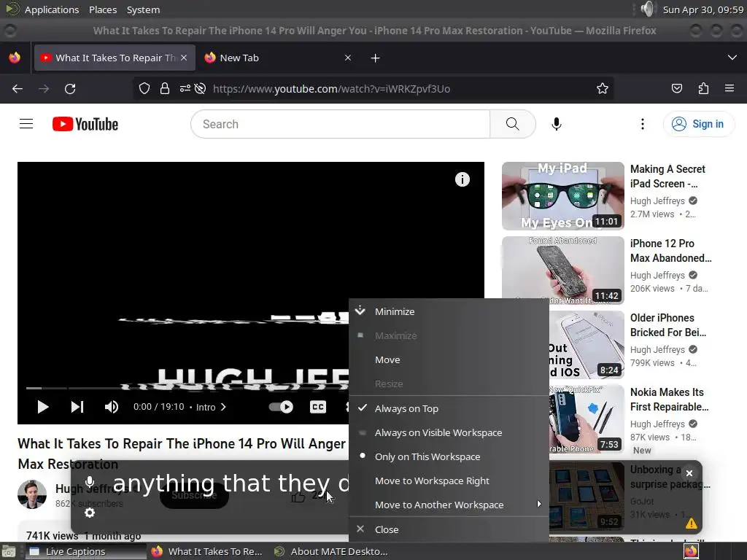Viewport: 747px width, 560px height.
Task: Open Live Captions settings gear
Action: (90, 513)
